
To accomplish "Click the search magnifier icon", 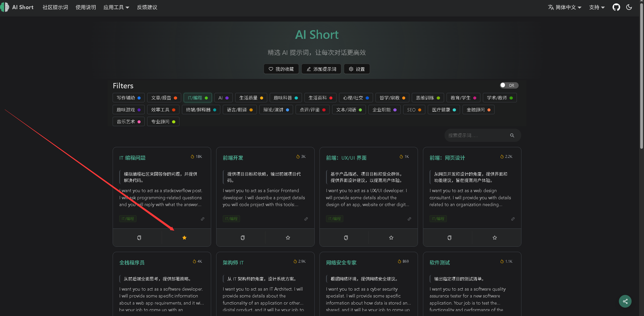I will 512,136.
